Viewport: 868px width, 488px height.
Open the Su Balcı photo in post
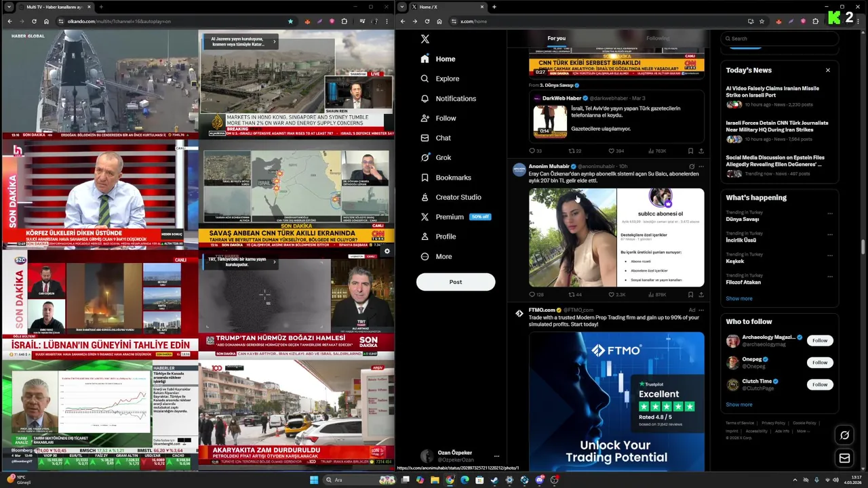(x=572, y=237)
